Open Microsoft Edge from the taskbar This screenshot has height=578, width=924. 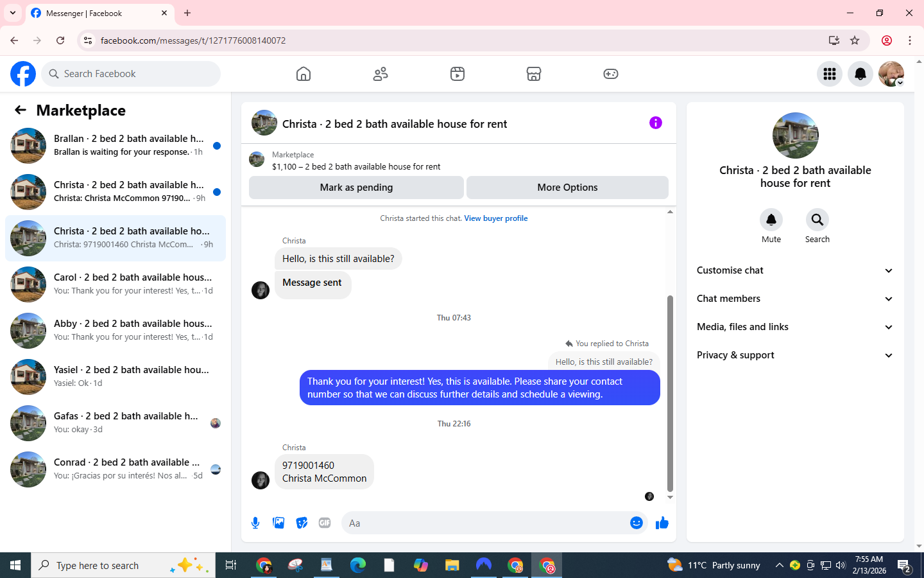(x=357, y=565)
